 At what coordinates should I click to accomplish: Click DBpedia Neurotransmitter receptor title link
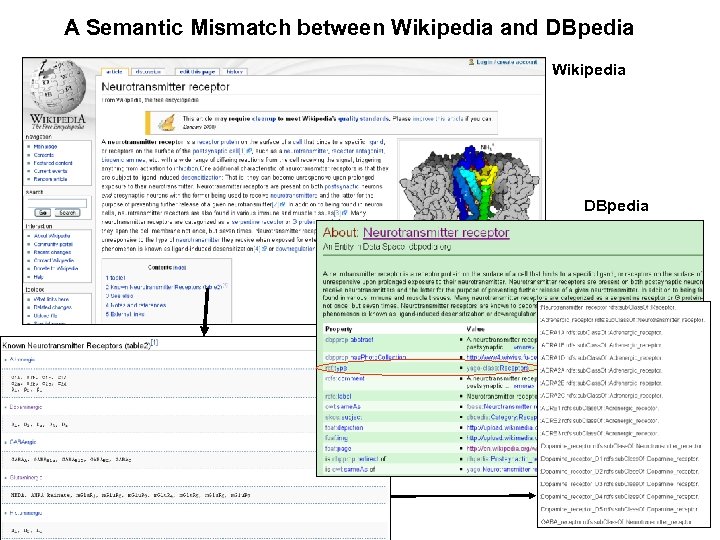coord(436,233)
